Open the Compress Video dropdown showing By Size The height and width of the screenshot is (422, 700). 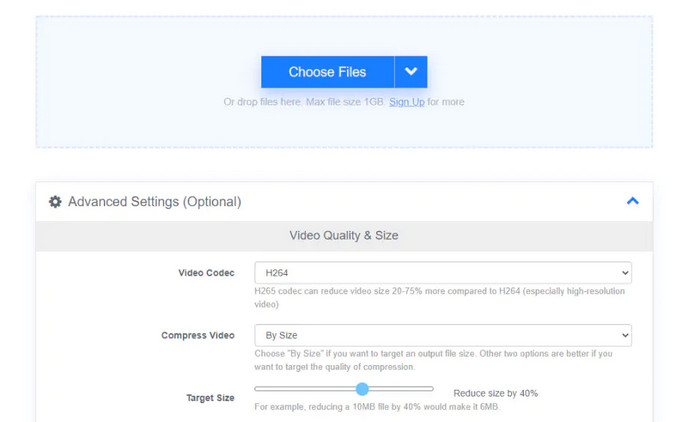[x=443, y=336]
